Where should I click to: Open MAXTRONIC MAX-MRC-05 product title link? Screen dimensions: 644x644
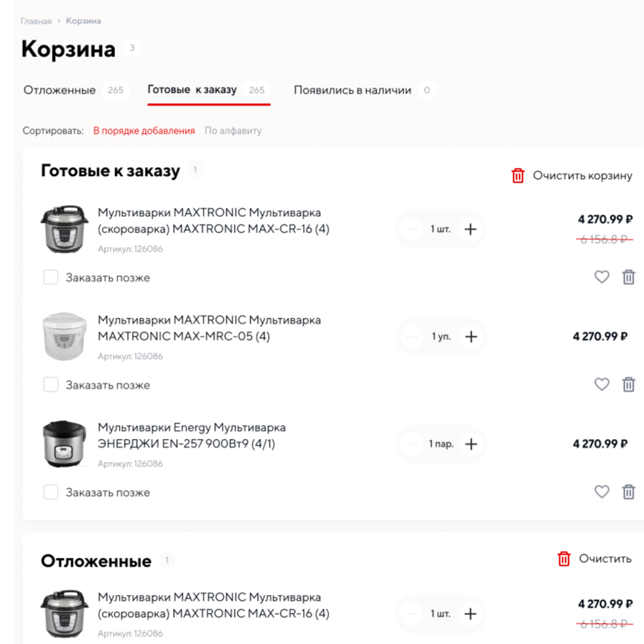point(209,328)
